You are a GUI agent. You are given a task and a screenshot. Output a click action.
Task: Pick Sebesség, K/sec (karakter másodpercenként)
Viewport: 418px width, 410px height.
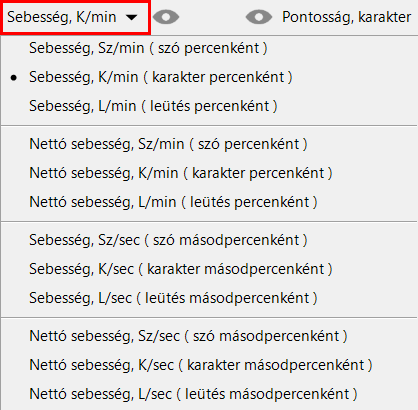tap(209, 269)
